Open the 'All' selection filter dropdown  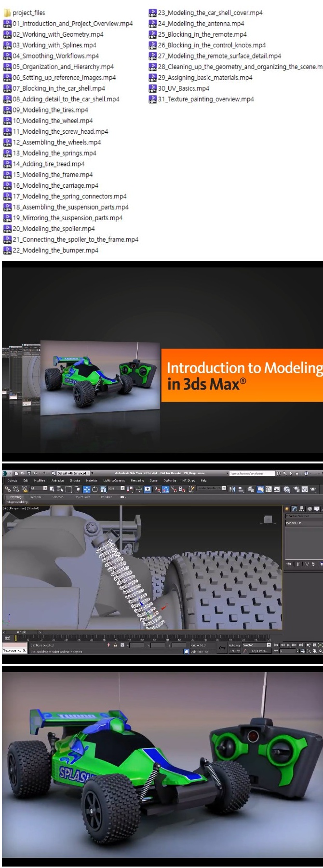pyautogui.click(x=39, y=489)
